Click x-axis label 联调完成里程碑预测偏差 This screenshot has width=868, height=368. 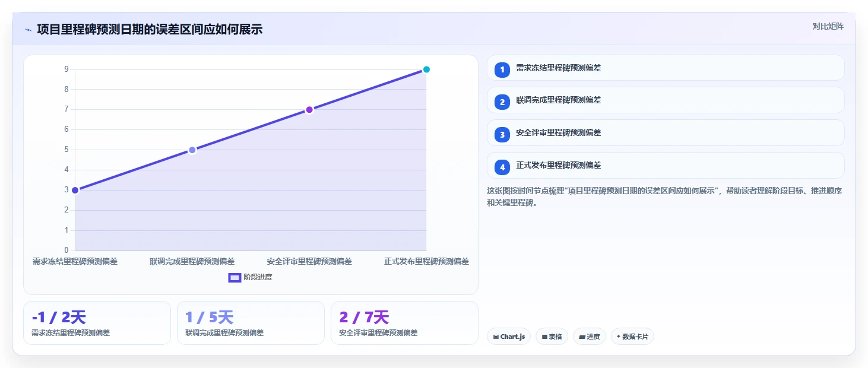click(x=192, y=261)
